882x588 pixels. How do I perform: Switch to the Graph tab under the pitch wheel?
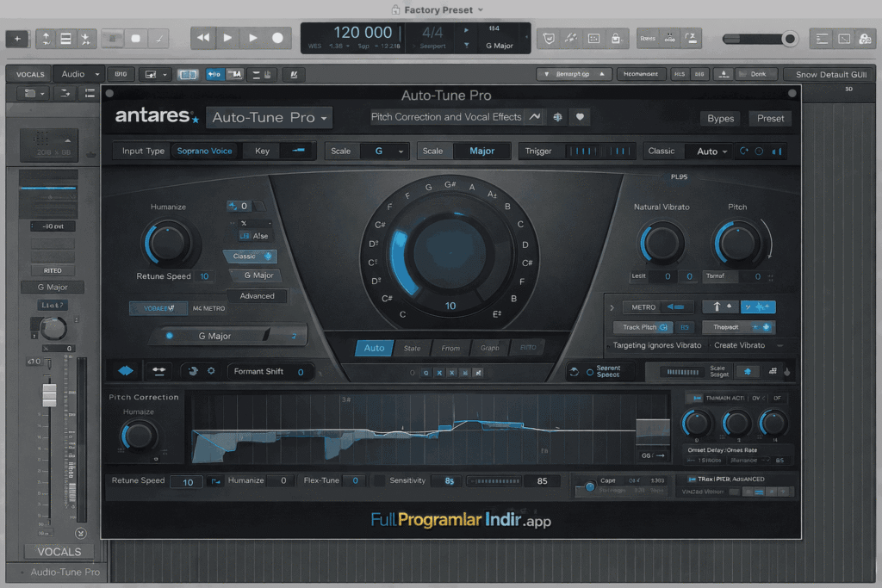coord(489,348)
